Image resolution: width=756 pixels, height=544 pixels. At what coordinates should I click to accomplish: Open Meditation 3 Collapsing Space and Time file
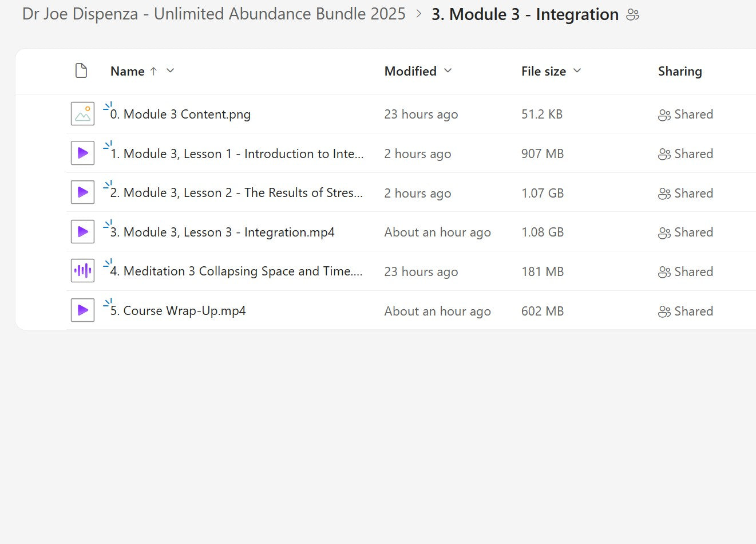(236, 271)
